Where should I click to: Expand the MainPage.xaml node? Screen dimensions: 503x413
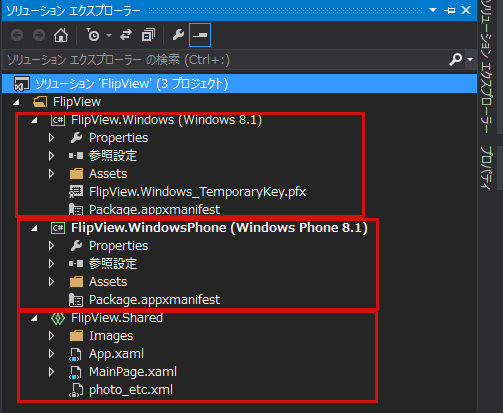tap(51, 372)
